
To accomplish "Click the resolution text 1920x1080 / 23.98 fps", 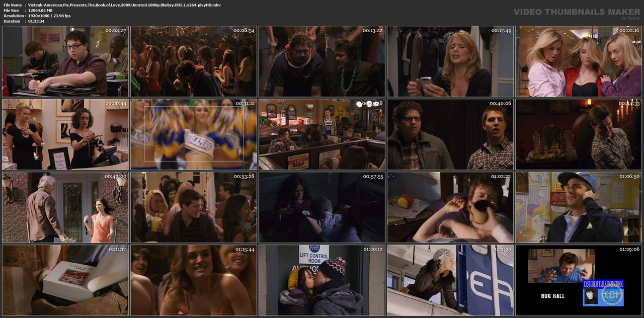I will coord(49,16).
